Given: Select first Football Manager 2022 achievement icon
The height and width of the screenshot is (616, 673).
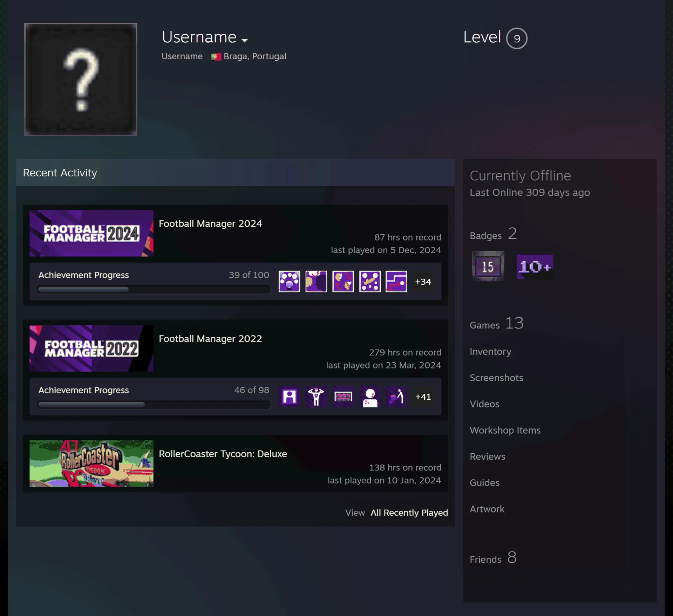Looking at the screenshot, I should coord(289,397).
